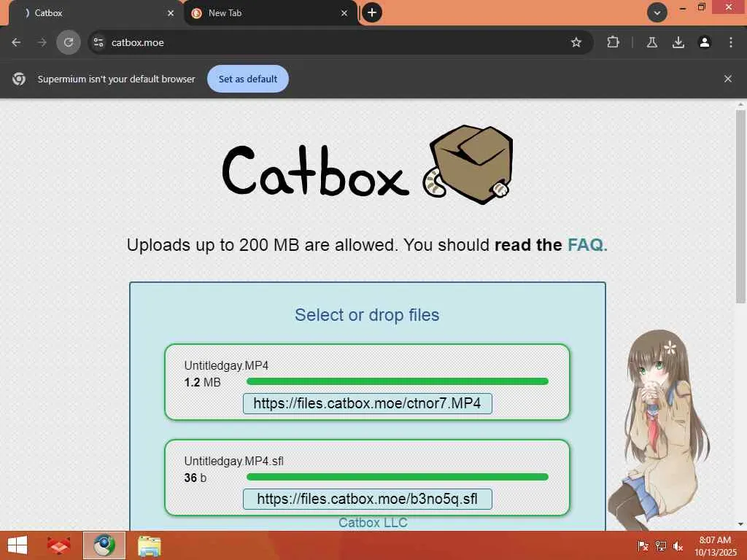Image resolution: width=747 pixels, height=560 pixels.
Task: Switch to the Catbox tab
Action: tap(96, 13)
